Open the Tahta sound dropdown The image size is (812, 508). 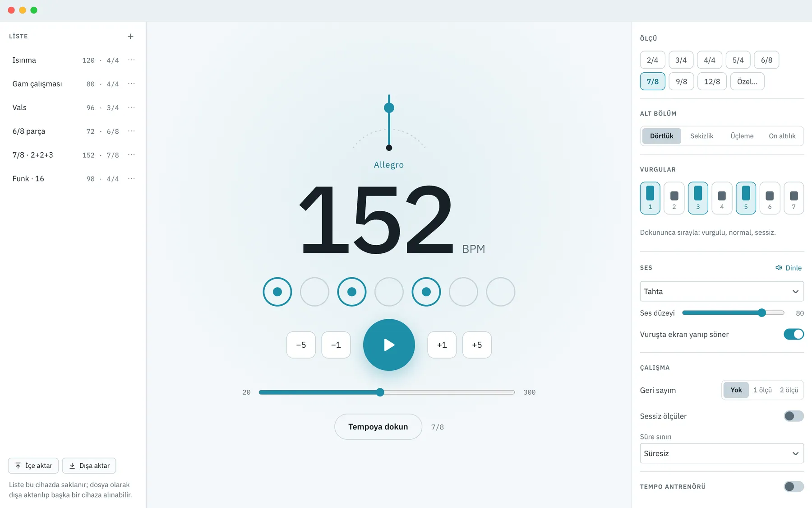pos(722,291)
